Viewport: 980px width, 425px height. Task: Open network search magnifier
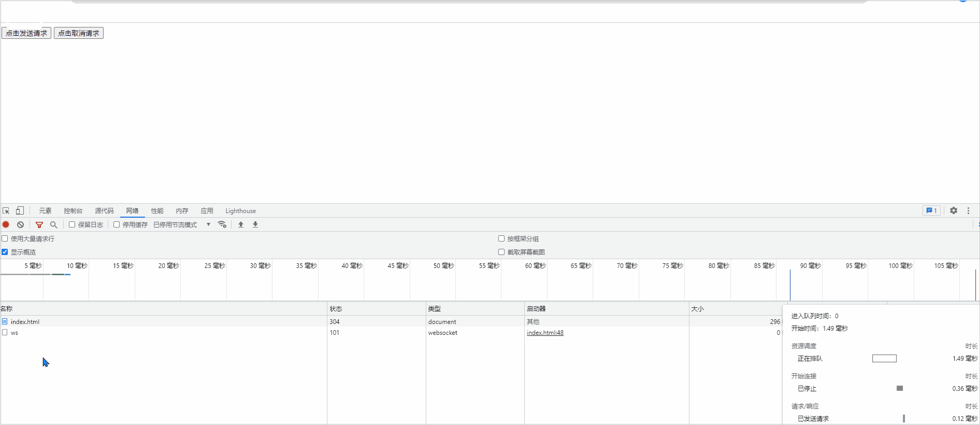click(x=53, y=224)
